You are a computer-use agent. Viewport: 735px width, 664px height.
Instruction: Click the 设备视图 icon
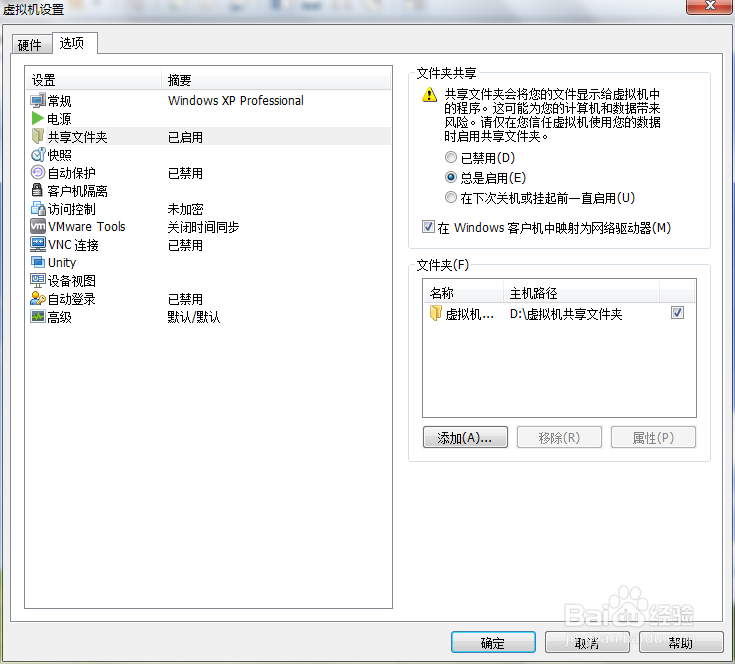pos(38,280)
